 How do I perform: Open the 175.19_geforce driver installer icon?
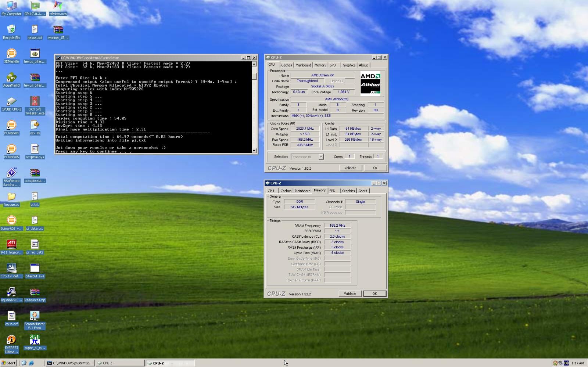coord(11,271)
